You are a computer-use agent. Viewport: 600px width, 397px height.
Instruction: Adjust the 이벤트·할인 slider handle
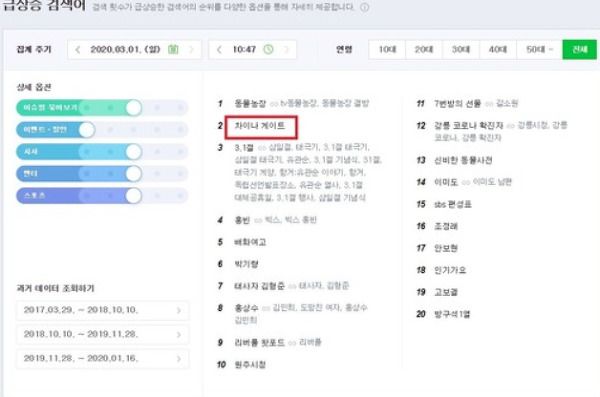click(87, 130)
